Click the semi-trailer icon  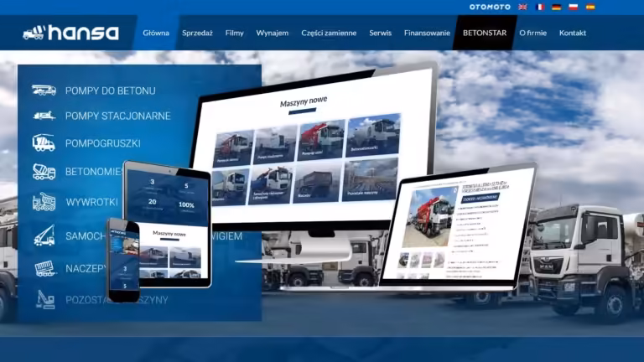coord(44,269)
